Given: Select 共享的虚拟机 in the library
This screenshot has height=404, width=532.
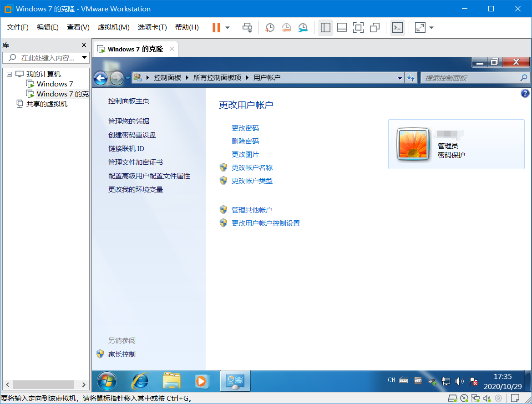Looking at the screenshot, I should click(47, 104).
